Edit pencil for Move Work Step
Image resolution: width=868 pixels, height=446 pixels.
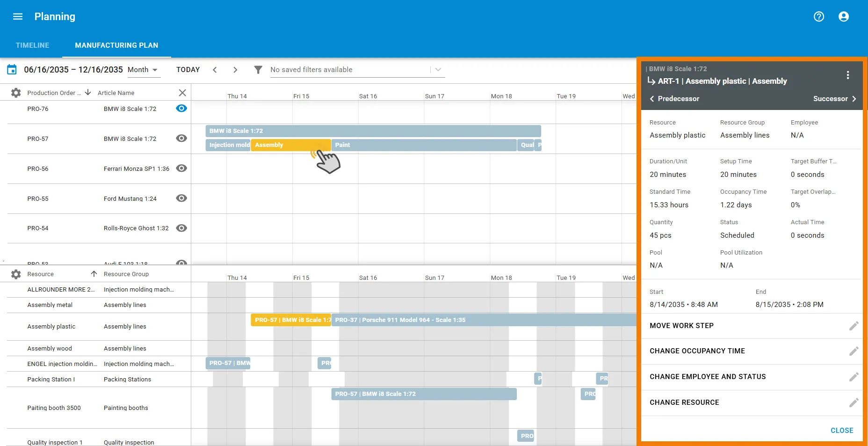[x=854, y=326]
